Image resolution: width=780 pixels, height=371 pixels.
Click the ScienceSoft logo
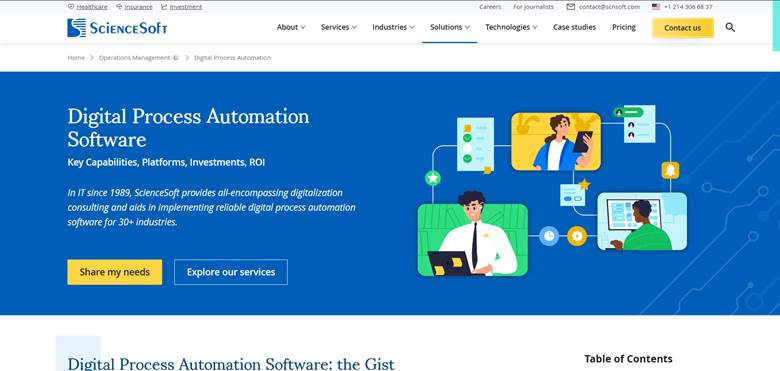pos(117,28)
